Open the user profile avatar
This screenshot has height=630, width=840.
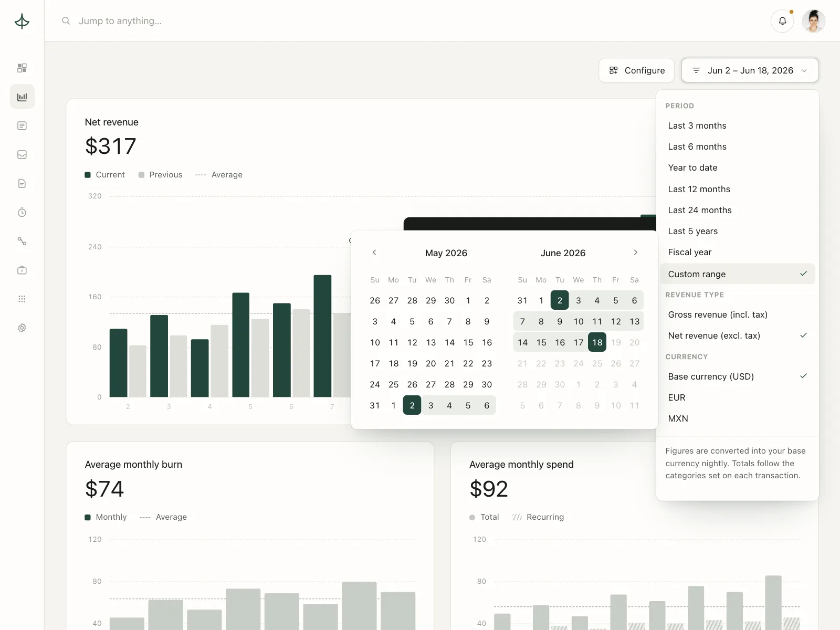[x=814, y=21]
